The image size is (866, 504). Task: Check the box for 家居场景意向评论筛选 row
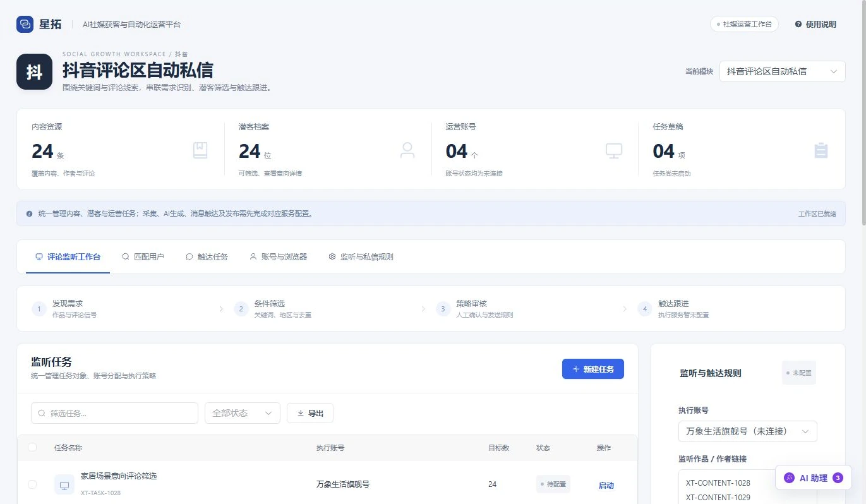pyautogui.click(x=32, y=484)
